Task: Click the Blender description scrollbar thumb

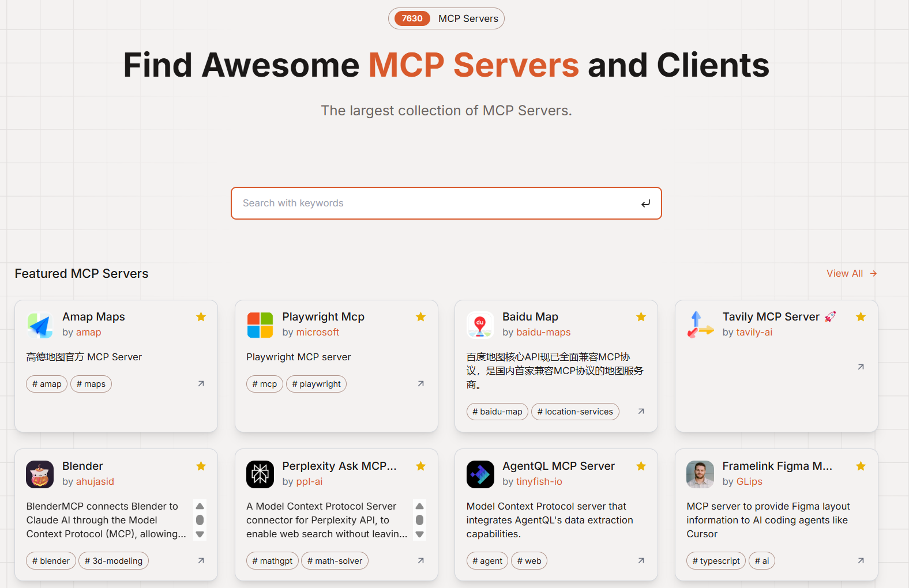Action: pos(200,520)
